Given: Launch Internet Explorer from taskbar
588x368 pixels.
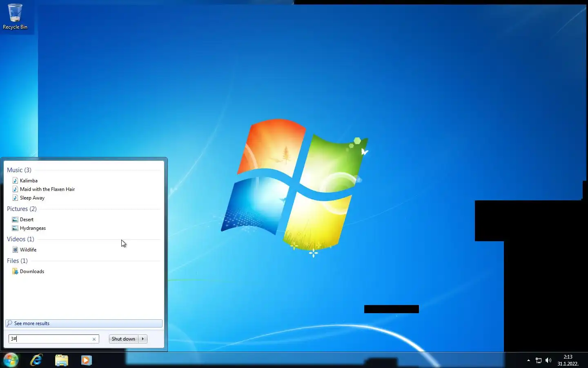Looking at the screenshot, I should click(x=36, y=360).
